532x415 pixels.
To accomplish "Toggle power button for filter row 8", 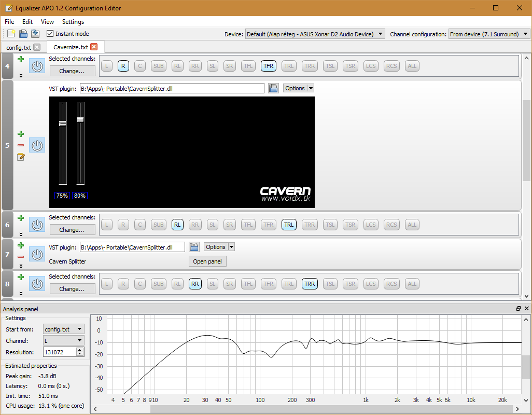I will point(37,284).
